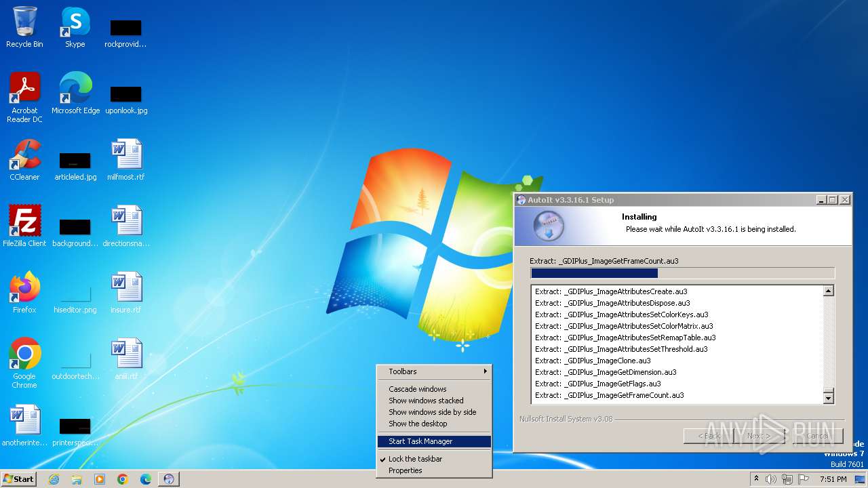Select '_GDIPlus_ImageClone.au3' log line
This screenshot has width=868, height=488.
(x=592, y=361)
